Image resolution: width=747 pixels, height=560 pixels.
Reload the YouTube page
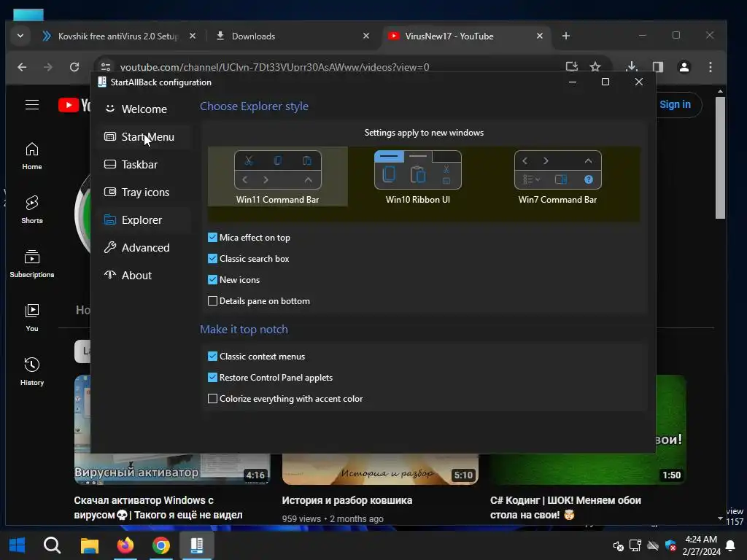pos(74,67)
